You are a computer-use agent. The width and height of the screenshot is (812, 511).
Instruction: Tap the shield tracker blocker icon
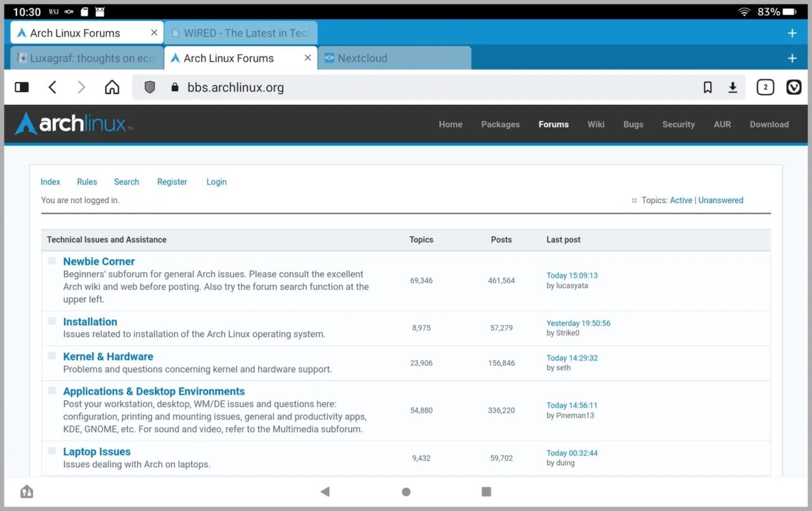[150, 88]
